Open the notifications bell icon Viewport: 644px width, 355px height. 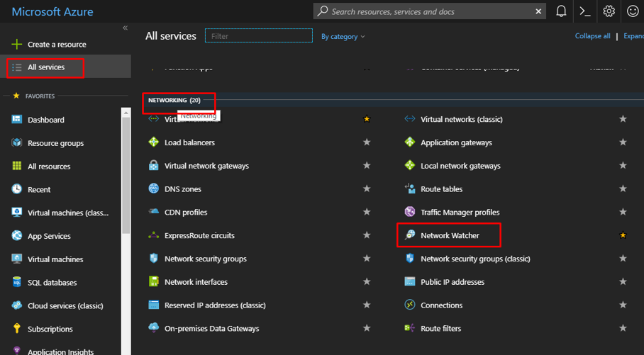coord(561,11)
